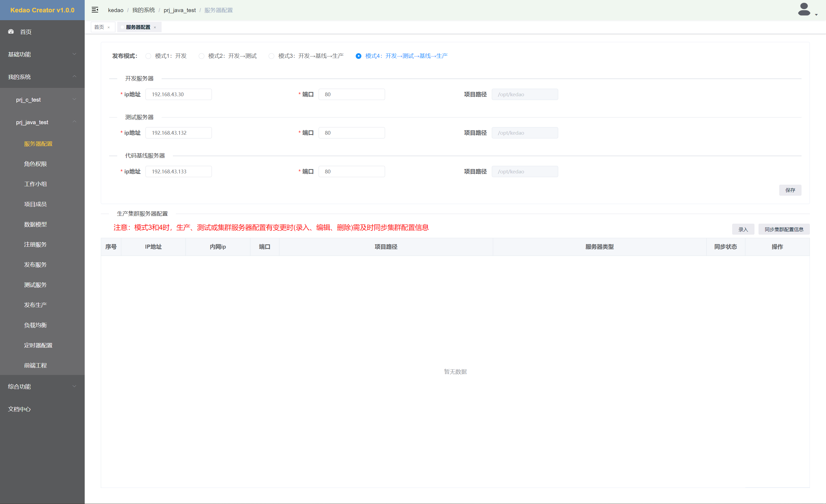Choose 模式3：开发→基线→生产 radio option
The image size is (826, 504).
coord(272,56)
